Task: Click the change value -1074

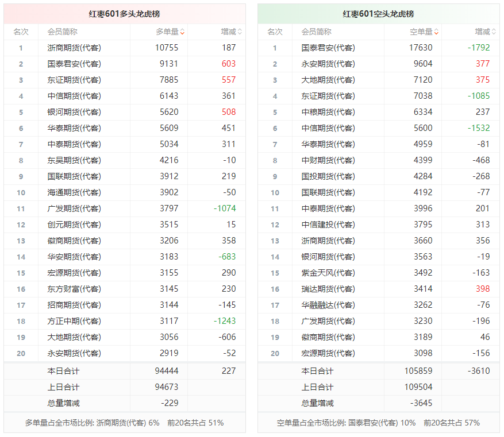Action: [x=225, y=208]
